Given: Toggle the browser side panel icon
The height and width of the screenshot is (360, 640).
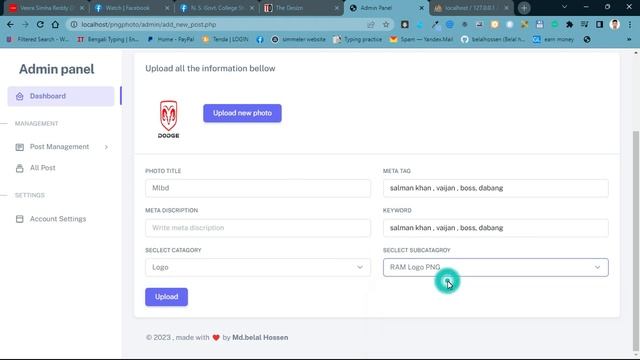Looking at the screenshot, I should pos(599,24).
